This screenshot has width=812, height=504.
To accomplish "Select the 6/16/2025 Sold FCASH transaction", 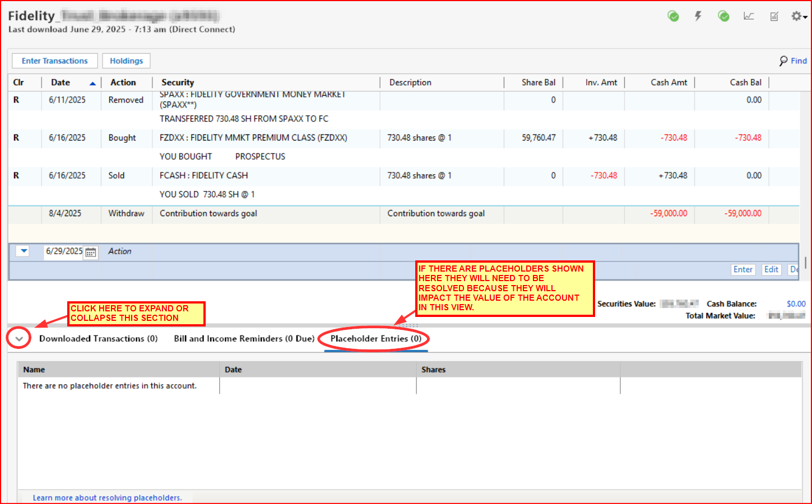I will tap(403, 176).
